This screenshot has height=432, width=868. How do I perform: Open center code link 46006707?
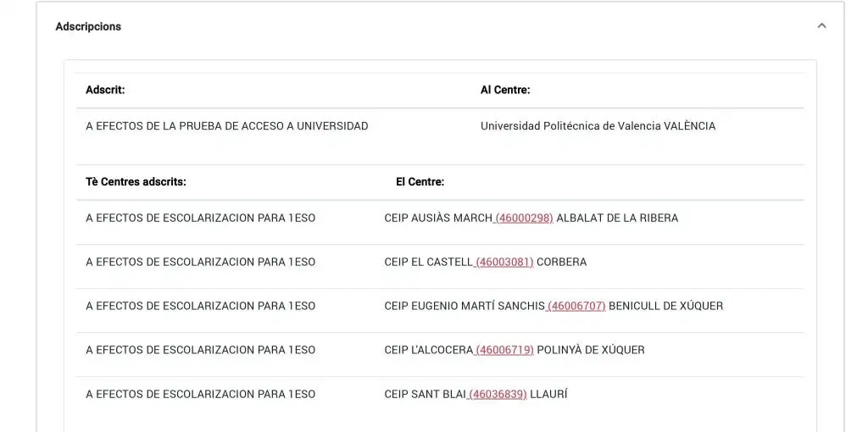tap(576, 306)
